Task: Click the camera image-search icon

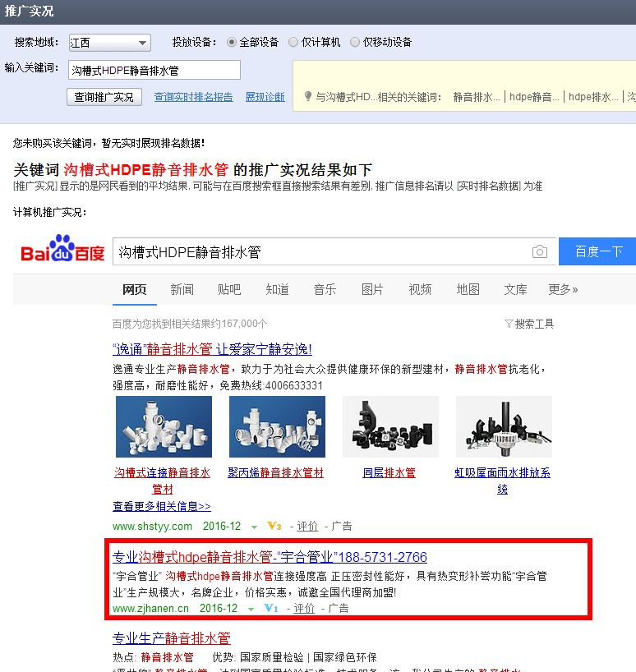Action: click(540, 251)
